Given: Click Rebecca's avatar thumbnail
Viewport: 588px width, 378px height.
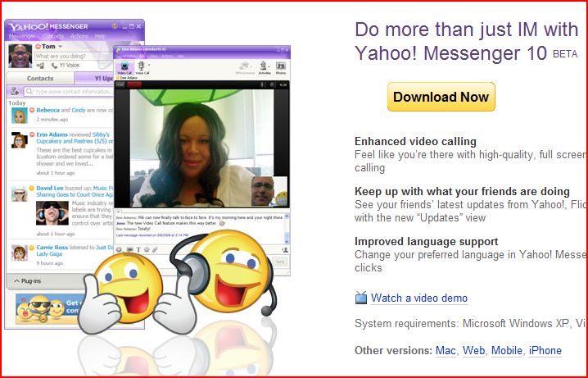Looking at the screenshot, I should pyautogui.click(x=19, y=116).
